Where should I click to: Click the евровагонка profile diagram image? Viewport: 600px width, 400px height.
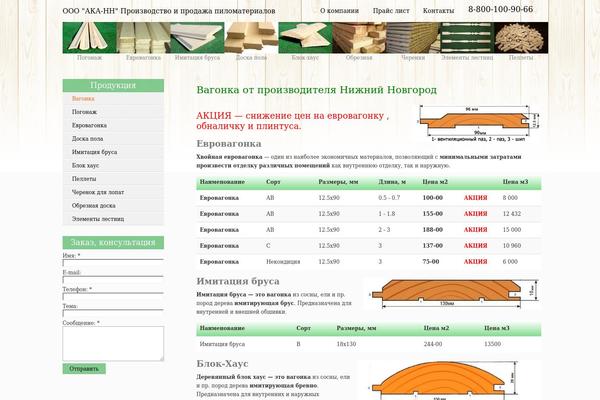pyautogui.click(x=479, y=123)
